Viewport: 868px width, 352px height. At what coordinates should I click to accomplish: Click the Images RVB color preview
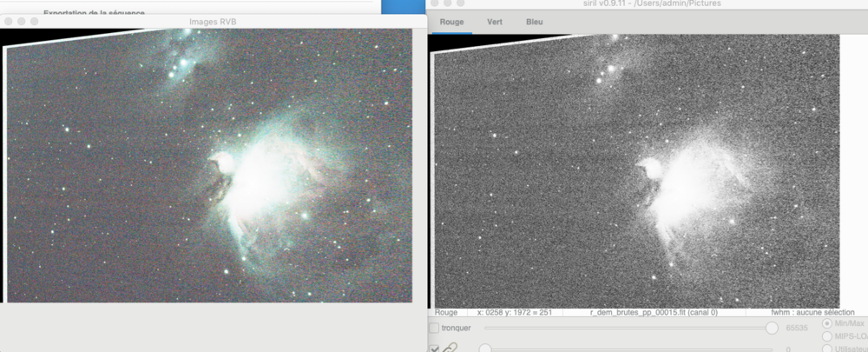207,165
